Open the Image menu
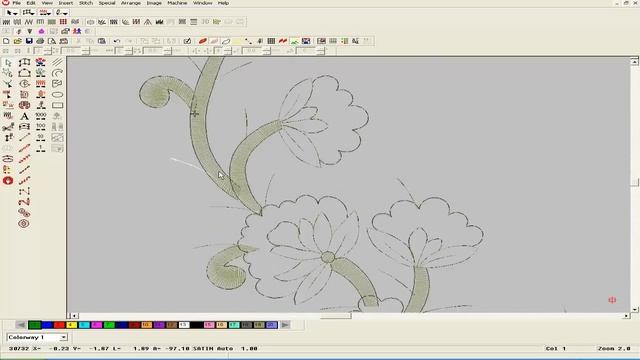Viewport: 640px width, 360px height. [x=154, y=3]
